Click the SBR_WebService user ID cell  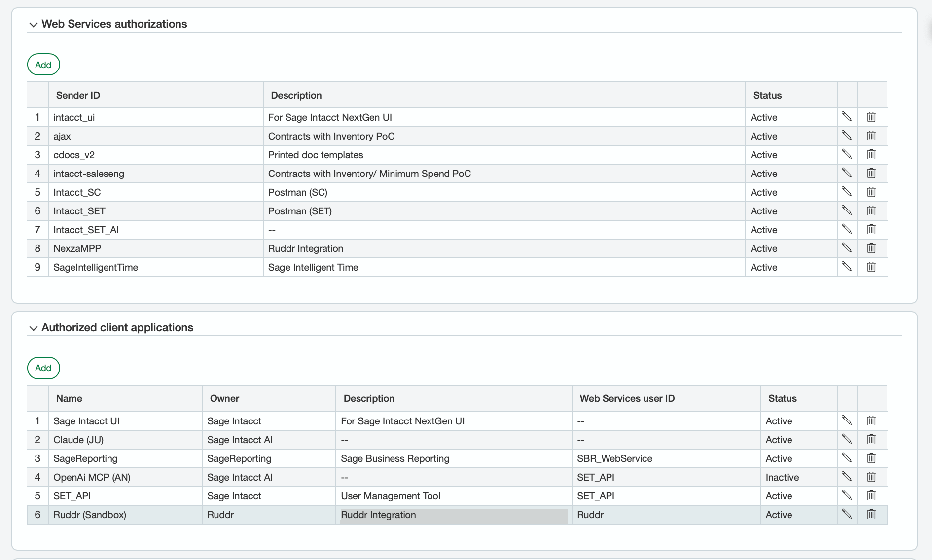(666, 458)
